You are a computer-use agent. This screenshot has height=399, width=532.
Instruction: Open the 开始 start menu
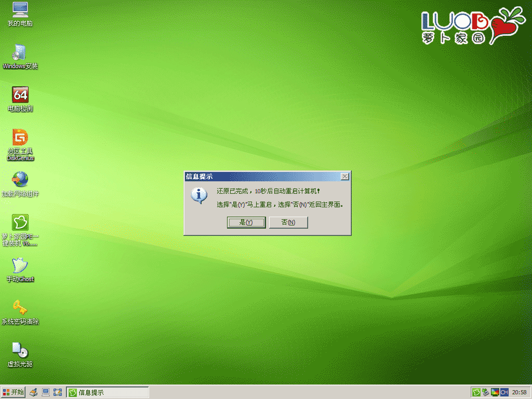[x=14, y=392]
